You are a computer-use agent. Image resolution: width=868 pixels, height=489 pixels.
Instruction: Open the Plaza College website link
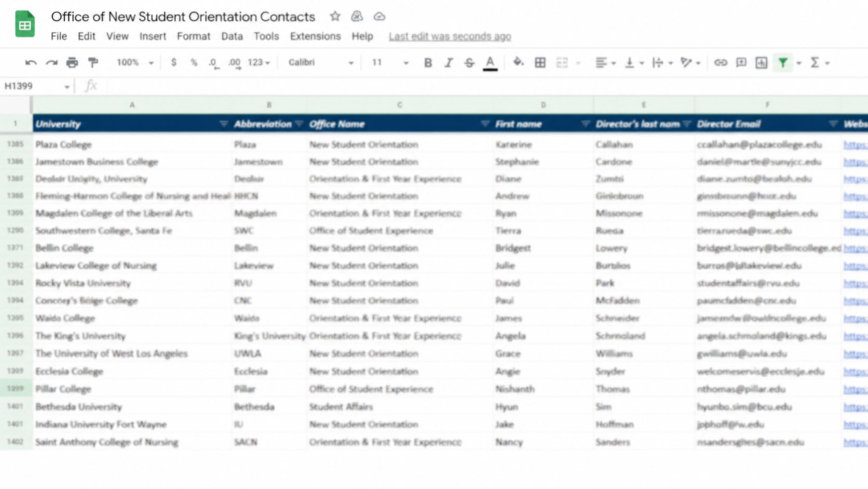pyautogui.click(x=855, y=145)
